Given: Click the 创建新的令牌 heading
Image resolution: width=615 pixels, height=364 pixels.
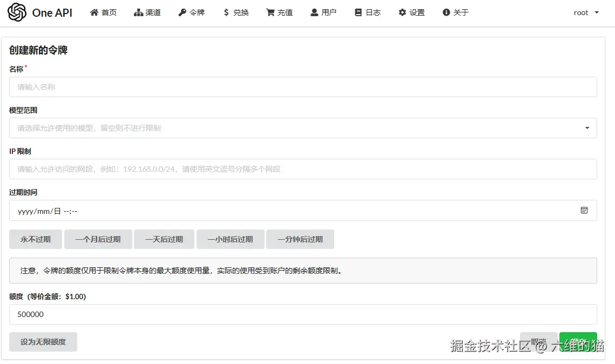Looking at the screenshot, I should [38, 50].
